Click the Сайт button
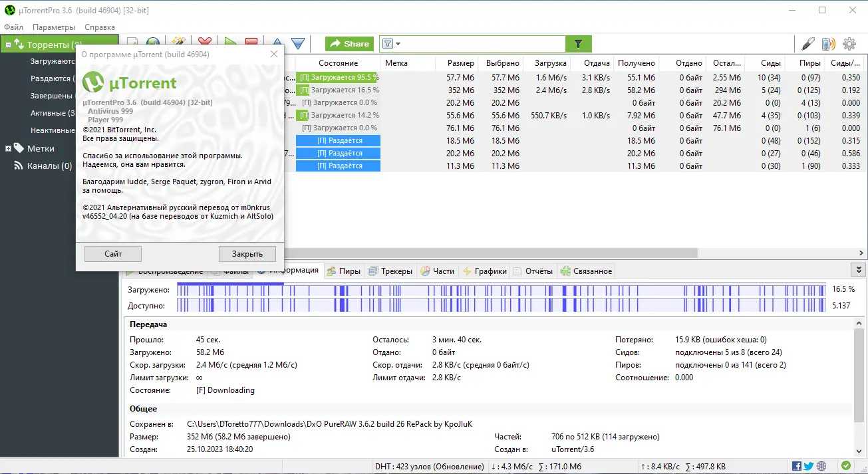 (113, 253)
